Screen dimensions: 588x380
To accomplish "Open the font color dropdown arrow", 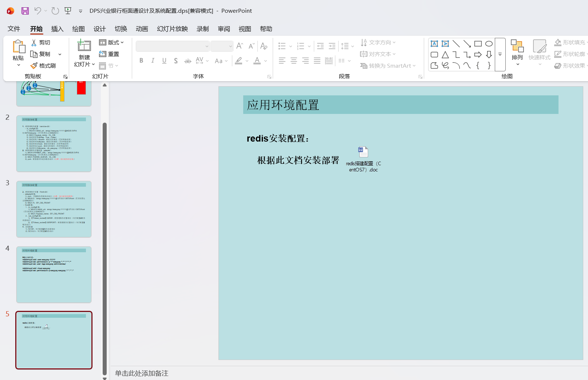I will click(266, 61).
